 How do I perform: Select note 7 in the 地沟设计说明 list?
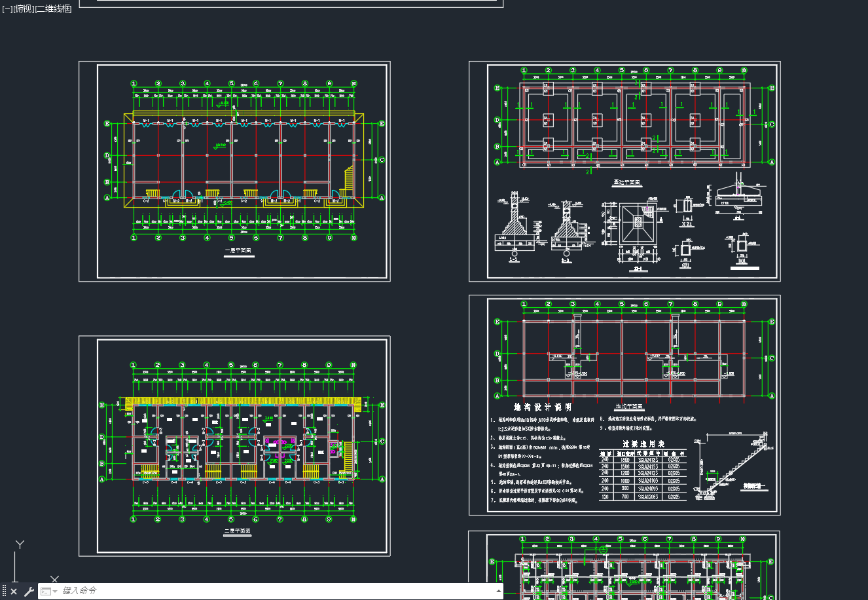pyautogui.click(x=533, y=499)
